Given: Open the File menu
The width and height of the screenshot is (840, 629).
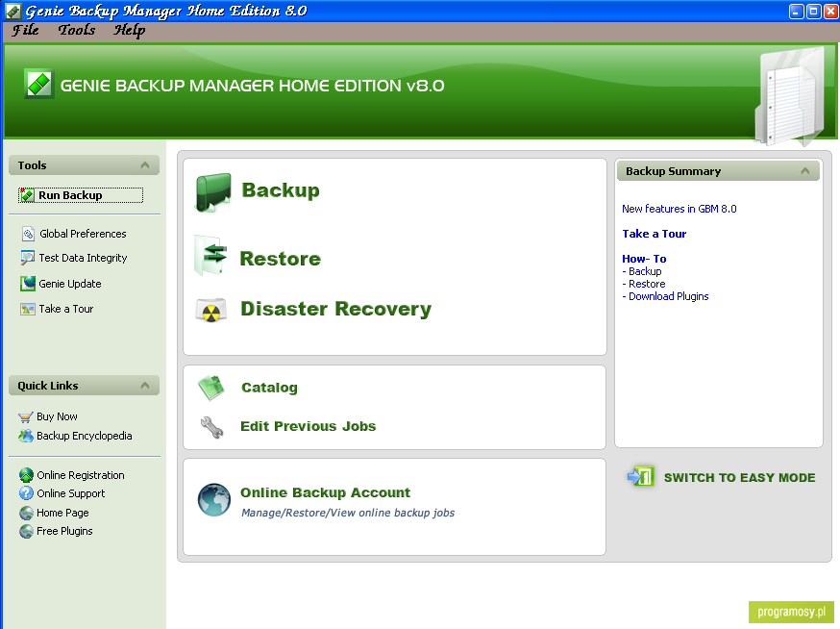Looking at the screenshot, I should (25, 30).
